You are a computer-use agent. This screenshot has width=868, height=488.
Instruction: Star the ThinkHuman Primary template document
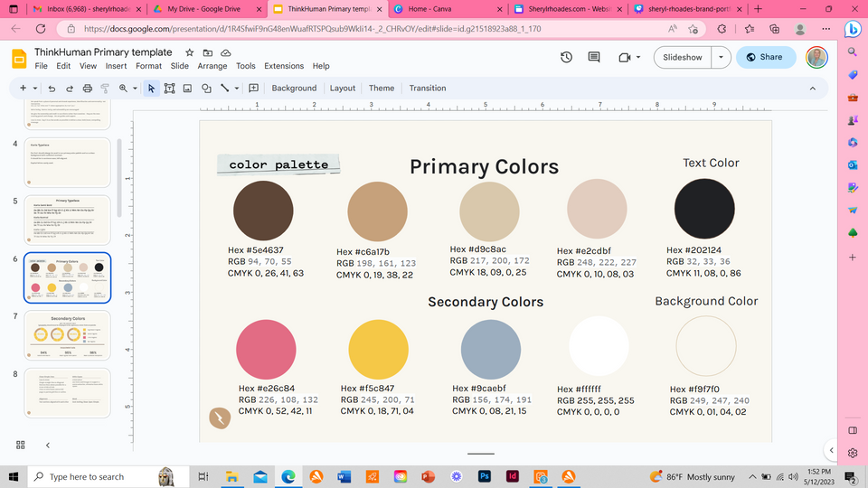[x=190, y=53]
